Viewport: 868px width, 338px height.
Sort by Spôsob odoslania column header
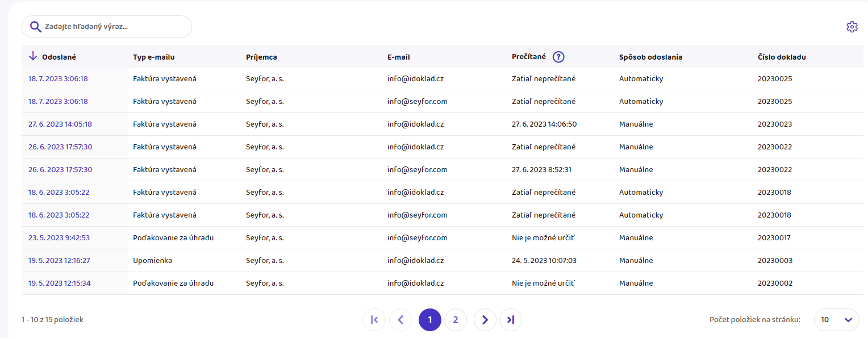pyautogui.click(x=650, y=57)
